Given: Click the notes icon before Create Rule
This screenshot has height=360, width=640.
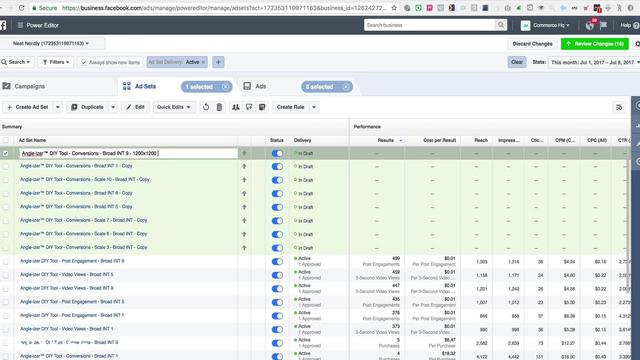Looking at the screenshot, I should pyautogui.click(x=262, y=107).
